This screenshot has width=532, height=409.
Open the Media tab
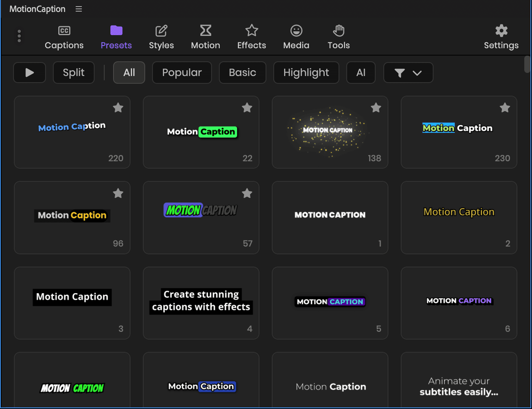tap(296, 37)
